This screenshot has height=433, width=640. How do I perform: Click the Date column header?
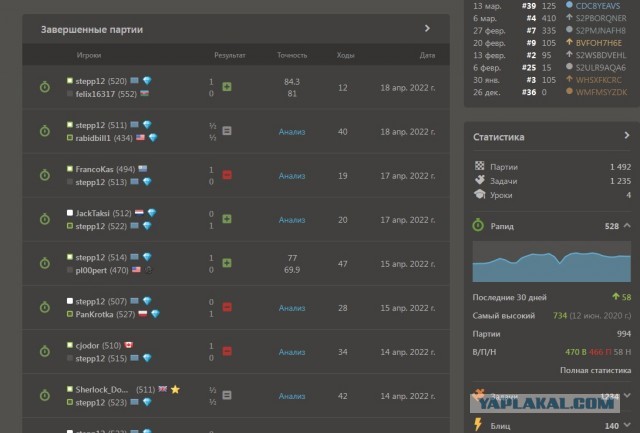[427, 55]
